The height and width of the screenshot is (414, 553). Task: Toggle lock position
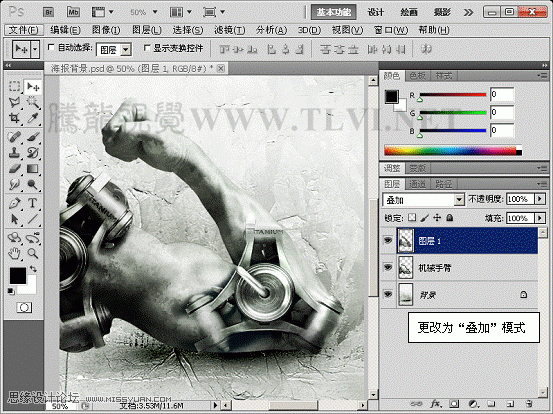(437, 218)
